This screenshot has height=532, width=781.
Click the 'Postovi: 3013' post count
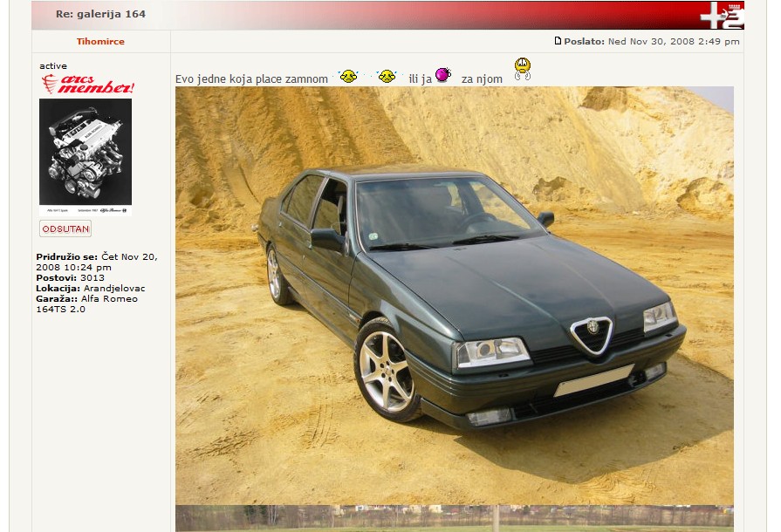pyautogui.click(x=70, y=278)
